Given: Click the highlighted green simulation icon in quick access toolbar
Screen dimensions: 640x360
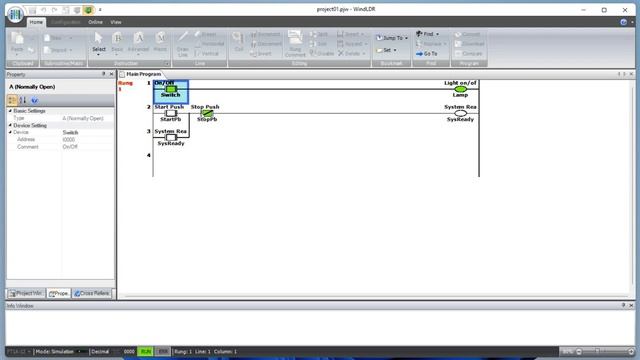Looking at the screenshot, I should (88, 10).
